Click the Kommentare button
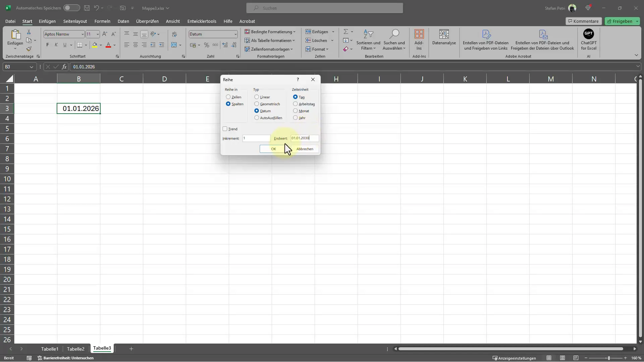This screenshot has width=644, height=362. (584, 21)
